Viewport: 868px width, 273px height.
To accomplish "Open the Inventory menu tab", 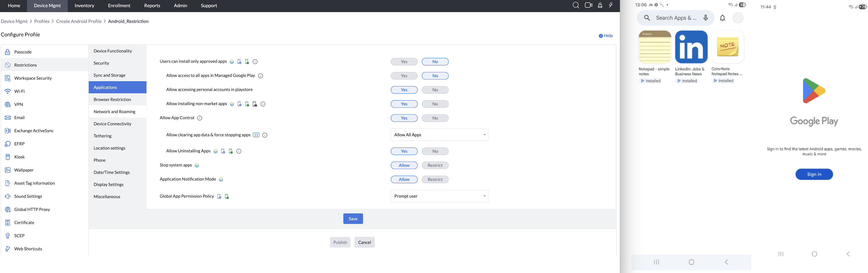I will click(84, 6).
